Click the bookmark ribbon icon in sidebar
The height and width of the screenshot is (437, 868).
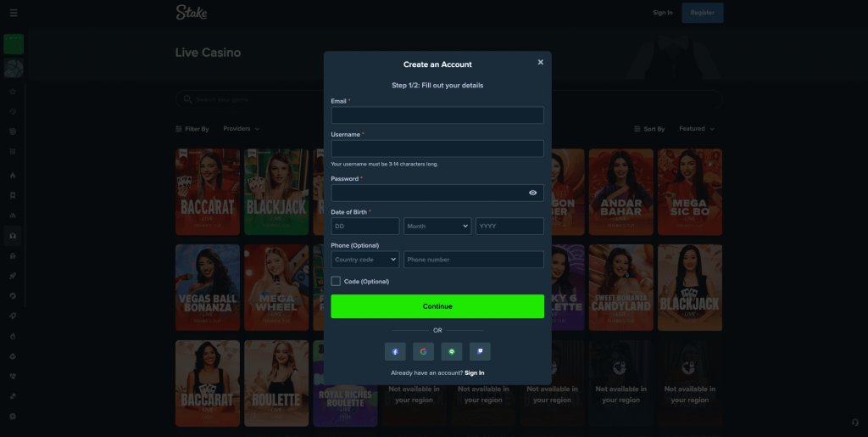(x=13, y=195)
